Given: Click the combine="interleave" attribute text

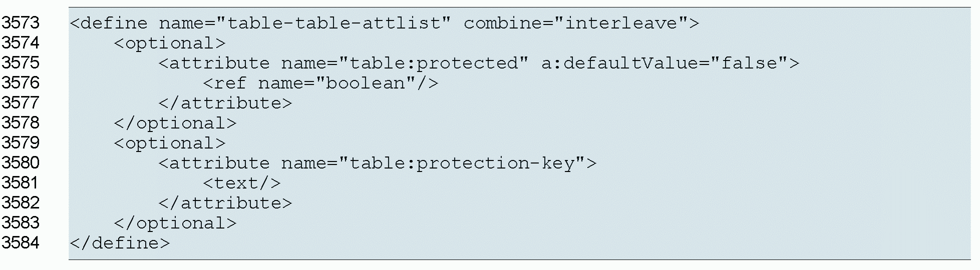Looking at the screenshot, I should pyautogui.click(x=581, y=23).
